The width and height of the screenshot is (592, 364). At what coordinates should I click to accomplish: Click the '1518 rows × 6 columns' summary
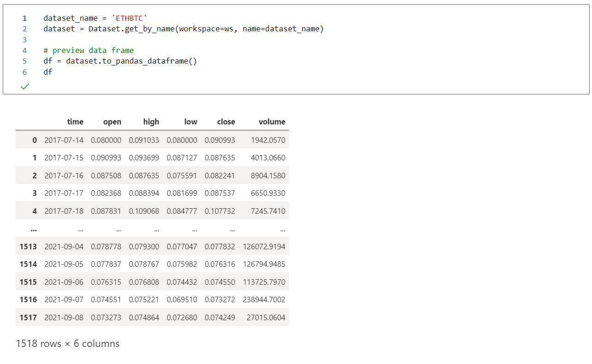(x=68, y=344)
